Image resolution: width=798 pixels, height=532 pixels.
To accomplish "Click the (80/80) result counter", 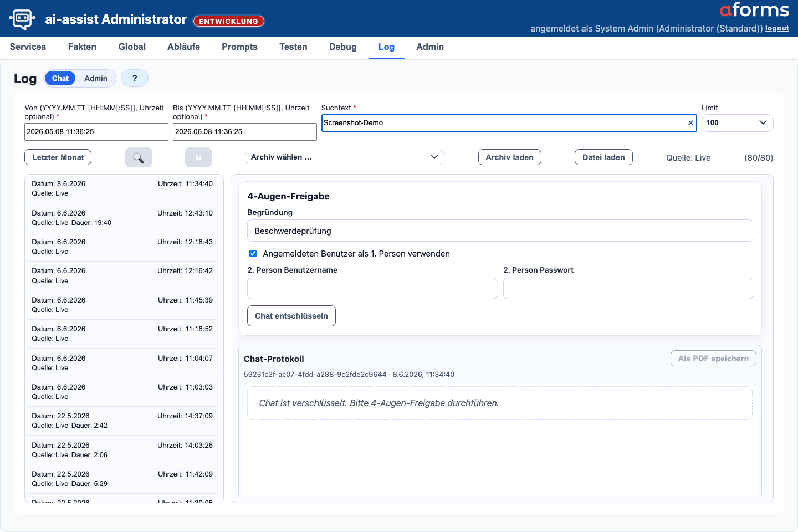I will coord(759,158).
